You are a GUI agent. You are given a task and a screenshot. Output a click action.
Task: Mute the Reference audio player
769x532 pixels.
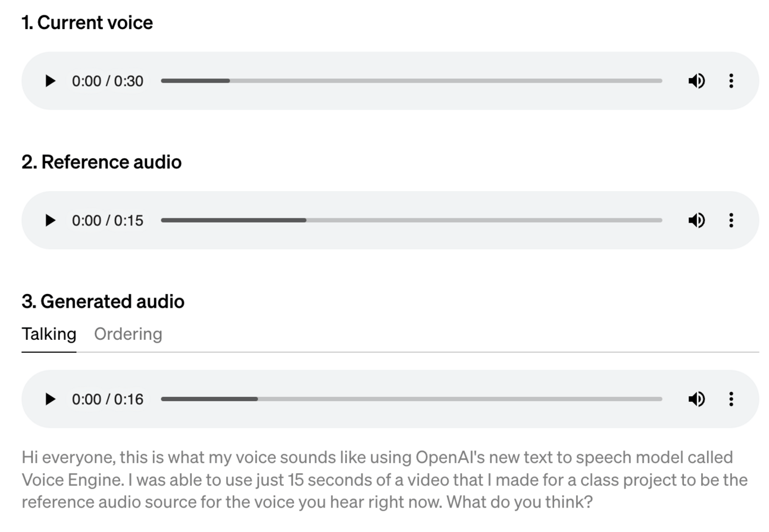(696, 221)
